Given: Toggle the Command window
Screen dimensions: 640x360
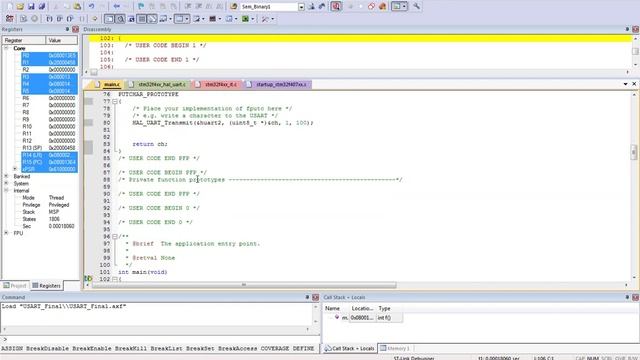Looking at the screenshot, I should point(109,19).
